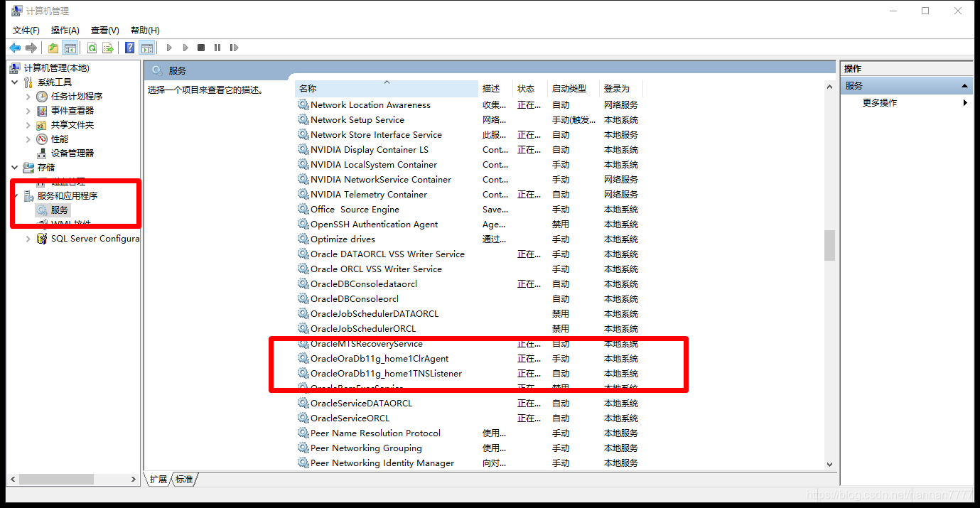The width and height of the screenshot is (980, 508).
Task: Click the services list scroll-down arrow
Action: [829, 464]
